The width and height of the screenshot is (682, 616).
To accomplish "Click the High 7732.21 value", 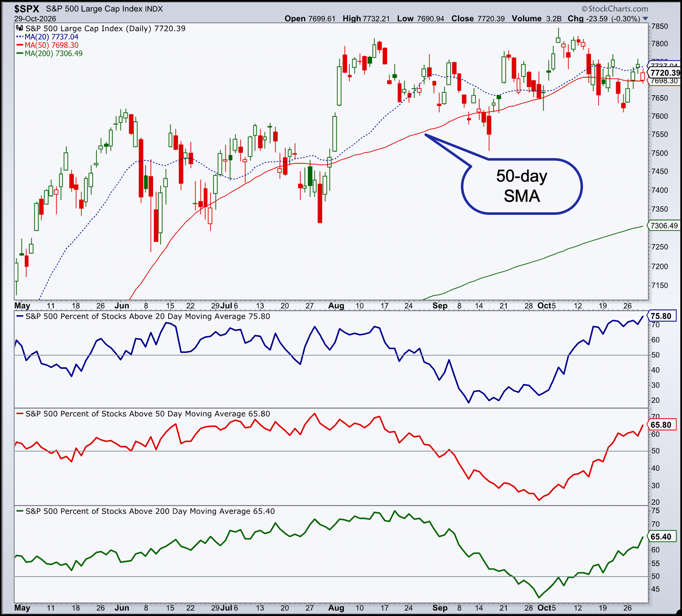I will click(x=366, y=18).
